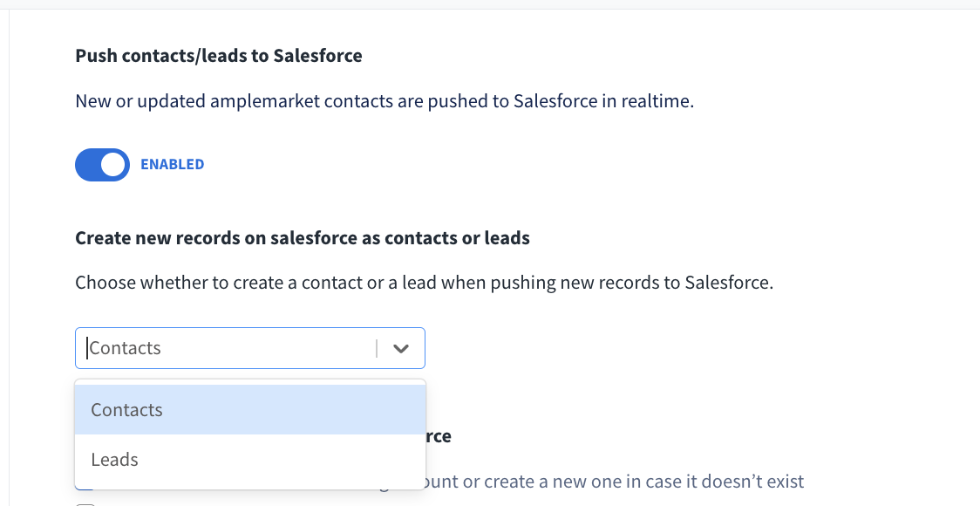
Task: Disable pushing contacts/leads to Salesforce
Action: (102, 164)
